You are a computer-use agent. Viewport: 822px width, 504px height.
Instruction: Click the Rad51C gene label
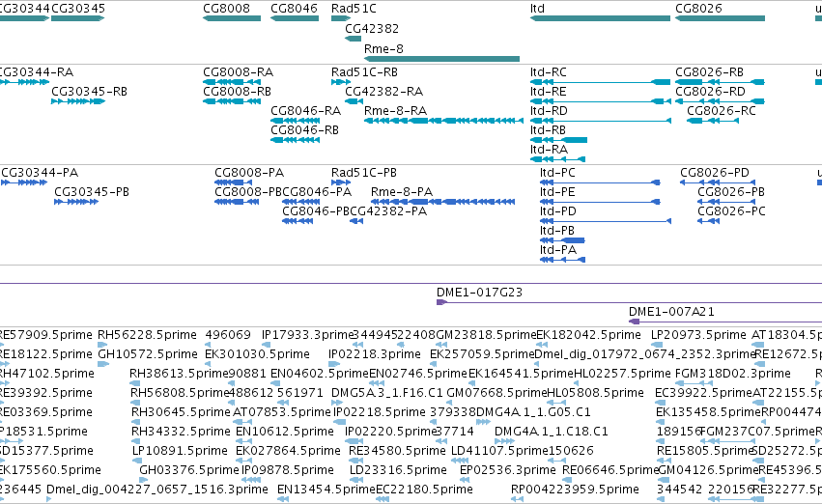click(x=354, y=9)
